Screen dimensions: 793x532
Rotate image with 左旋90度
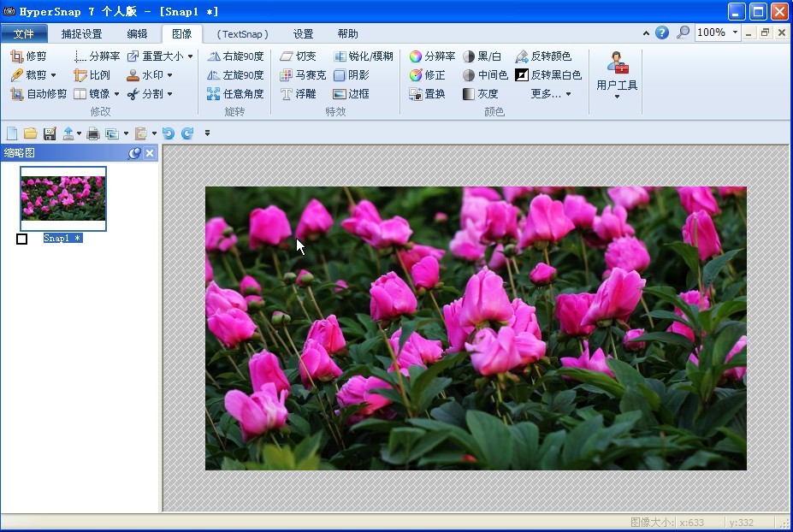(x=235, y=75)
